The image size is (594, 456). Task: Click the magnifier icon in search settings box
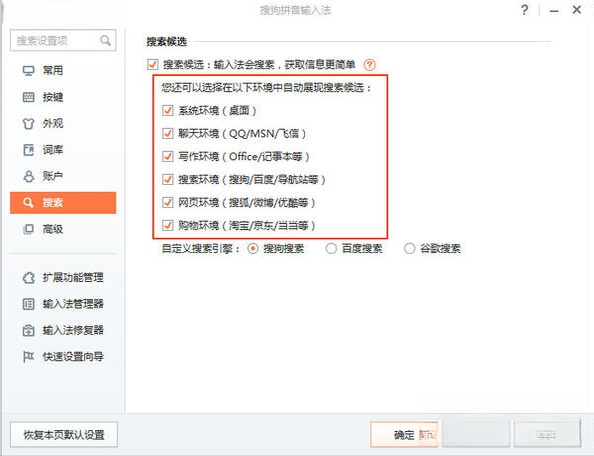pos(105,40)
